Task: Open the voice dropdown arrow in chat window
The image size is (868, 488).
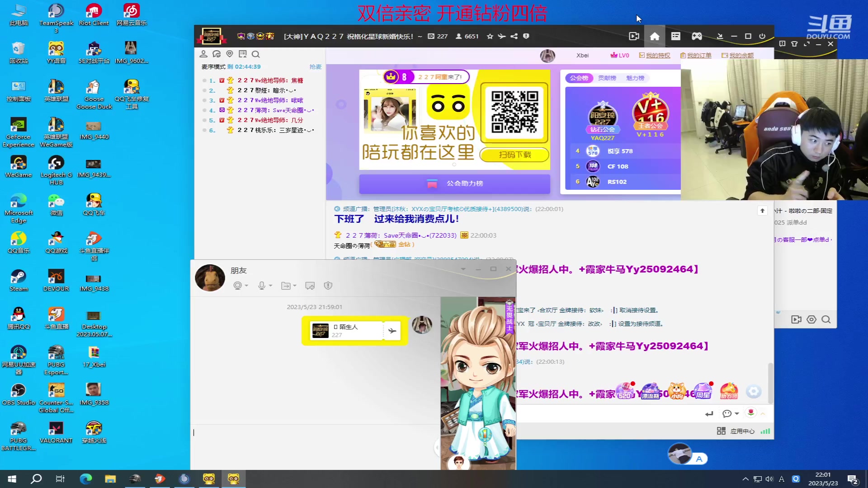Action: 270,286
